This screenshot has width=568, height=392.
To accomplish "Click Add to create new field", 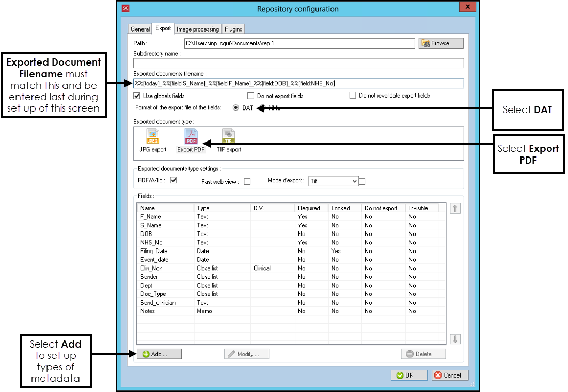I will (159, 354).
